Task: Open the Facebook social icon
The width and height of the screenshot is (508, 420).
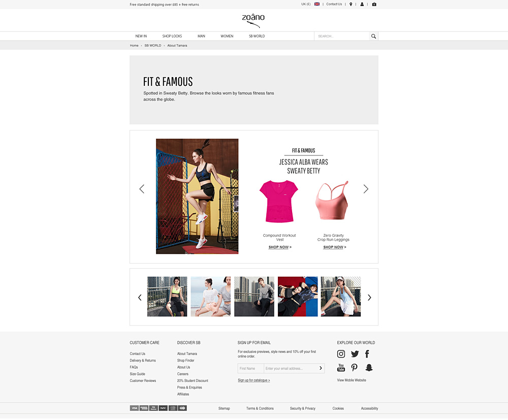Action: (x=367, y=354)
